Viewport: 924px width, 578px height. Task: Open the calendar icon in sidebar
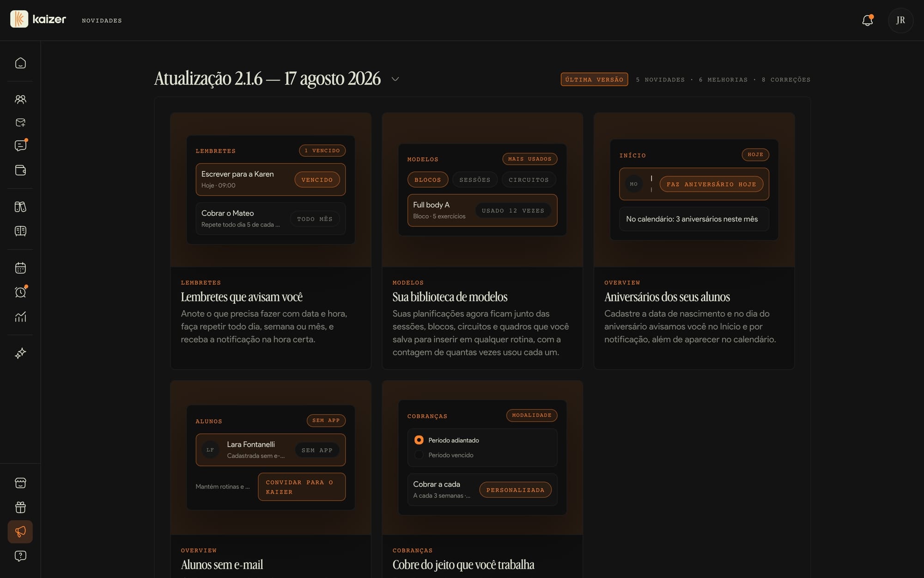[x=20, y=268]
